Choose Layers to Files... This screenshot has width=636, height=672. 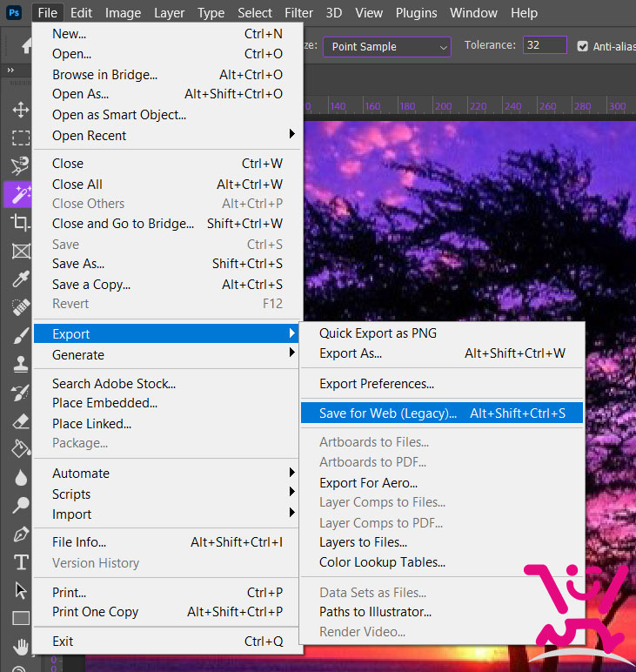(x=442, y=542)
